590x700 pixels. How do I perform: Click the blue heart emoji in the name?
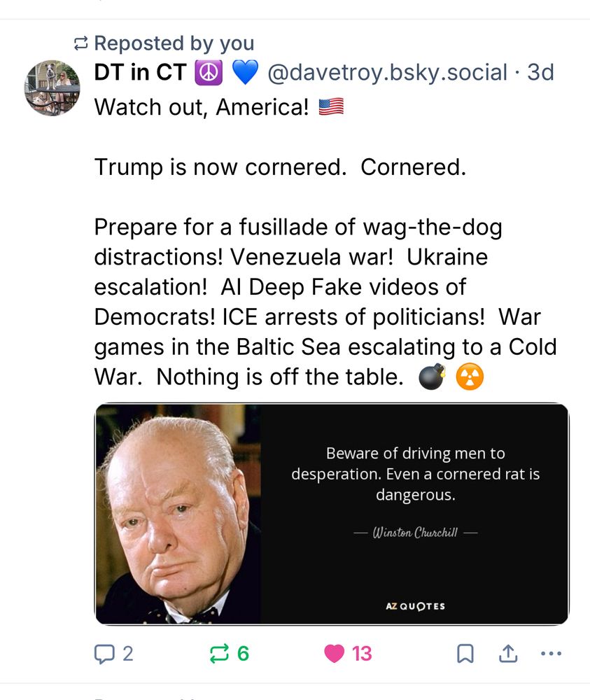[x=245, y=73]
